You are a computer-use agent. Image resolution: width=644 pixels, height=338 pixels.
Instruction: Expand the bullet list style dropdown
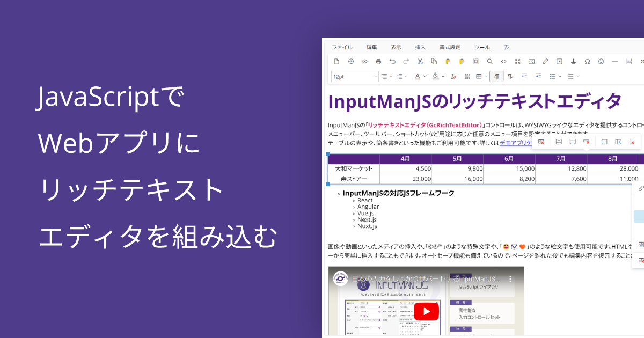pyautogui.click(x=560, y=76)
